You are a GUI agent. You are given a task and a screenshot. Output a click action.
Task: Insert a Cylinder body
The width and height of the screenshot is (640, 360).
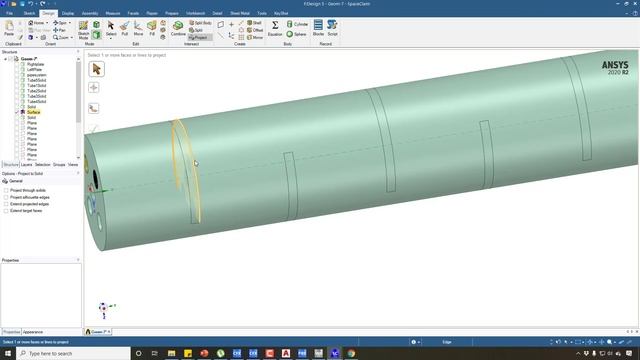tap(297, 24)
